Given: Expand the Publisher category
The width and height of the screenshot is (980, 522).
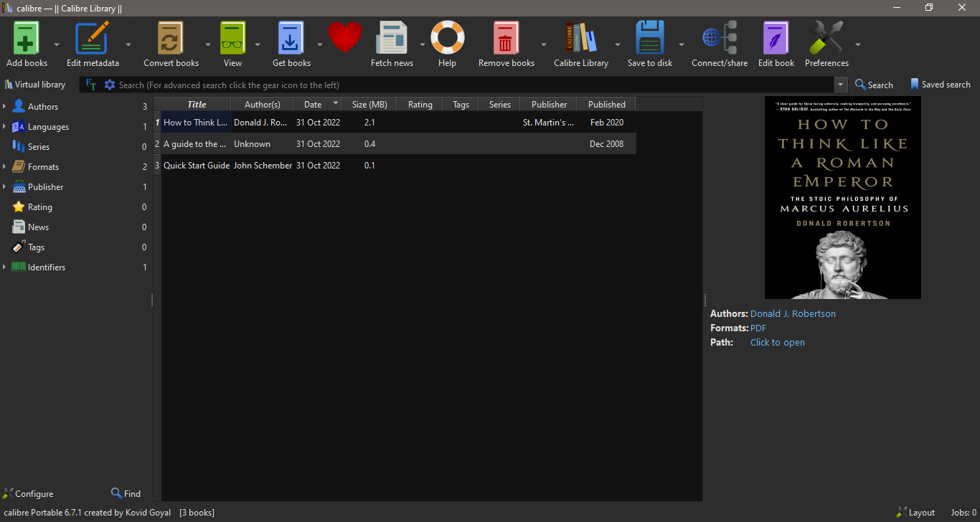Looking at the screenshot, I should tap(4, 186).
